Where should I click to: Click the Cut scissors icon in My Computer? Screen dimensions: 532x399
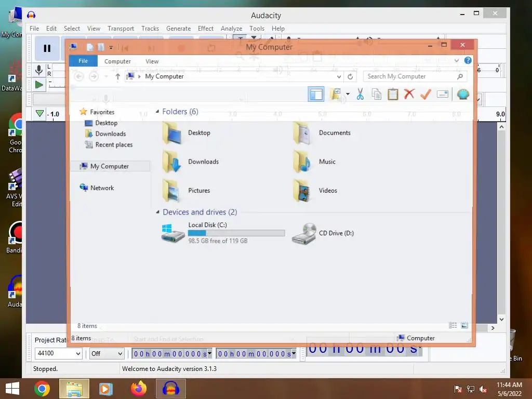tap(360, 94)
